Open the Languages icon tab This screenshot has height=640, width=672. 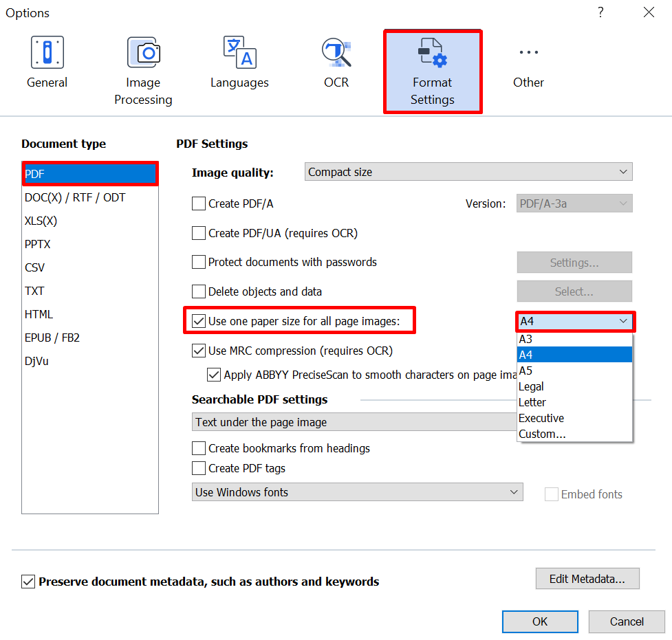coord(239,53)
